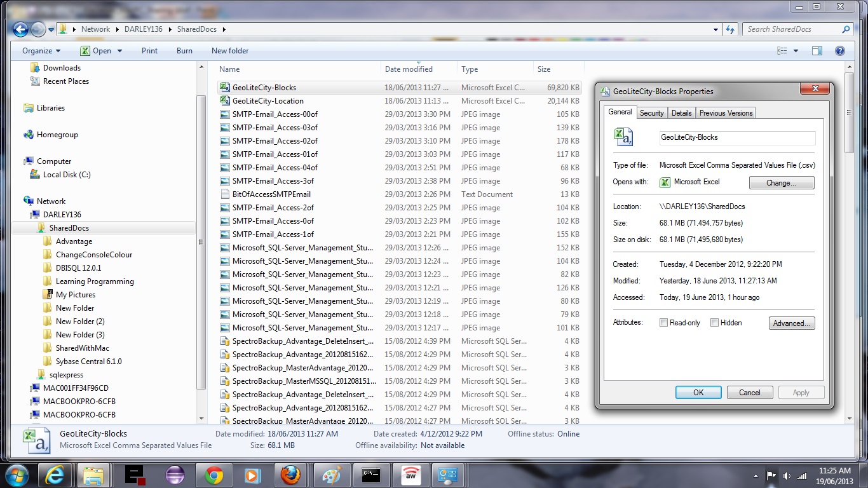Image resolution: width=868 pixels, height=488 pixels.
Task: Expand the Open button dropdown arrow
Action: pos(119,51)
